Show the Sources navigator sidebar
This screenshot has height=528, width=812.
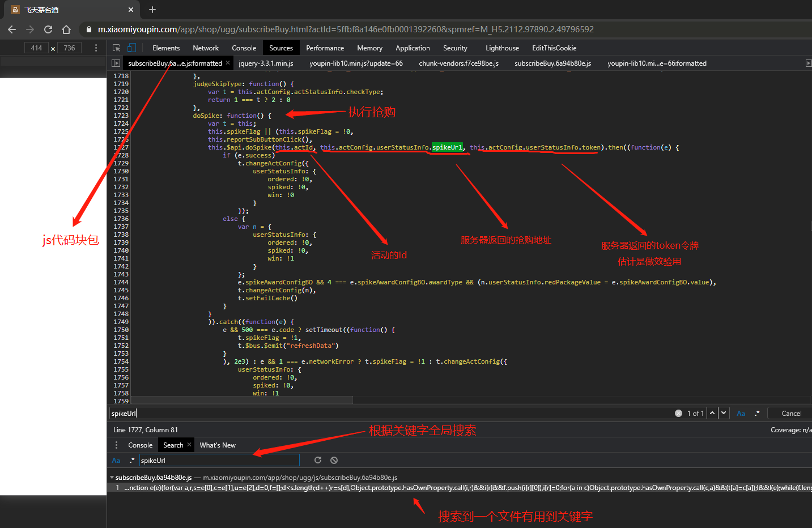tap(116, 63)
